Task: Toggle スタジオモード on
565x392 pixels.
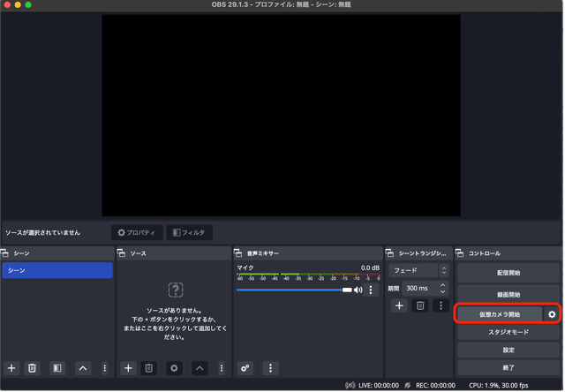Action: [508, 333]
